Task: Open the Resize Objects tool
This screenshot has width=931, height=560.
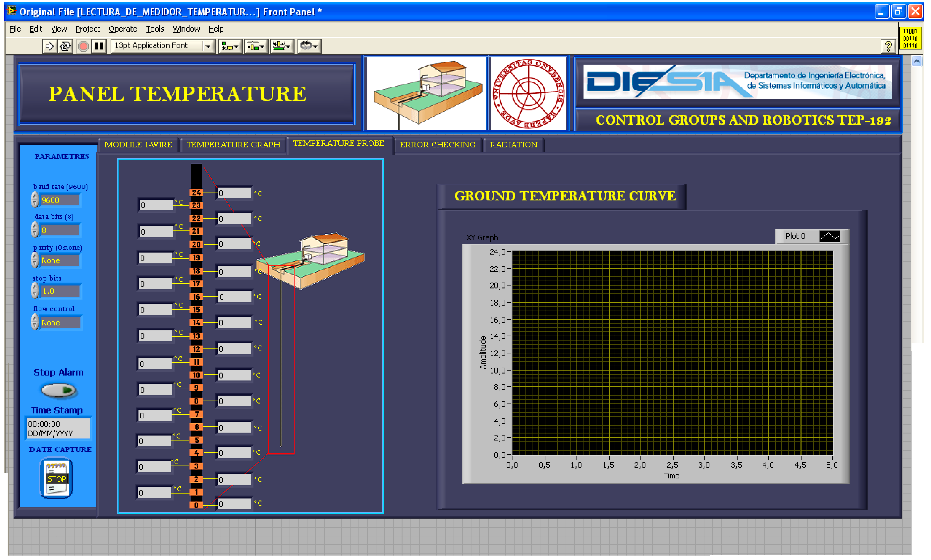Action: coord(282,46)
